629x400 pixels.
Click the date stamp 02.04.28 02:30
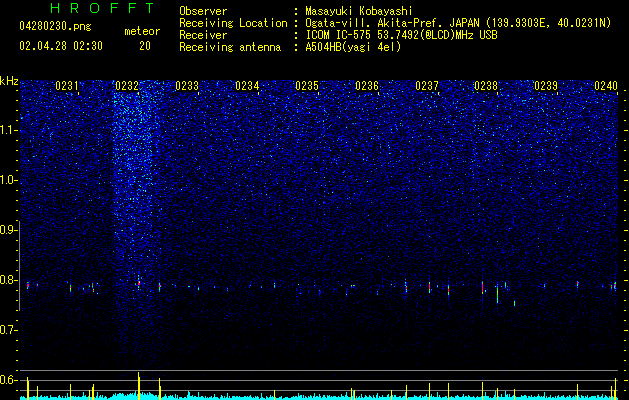(x=61, y=46)
